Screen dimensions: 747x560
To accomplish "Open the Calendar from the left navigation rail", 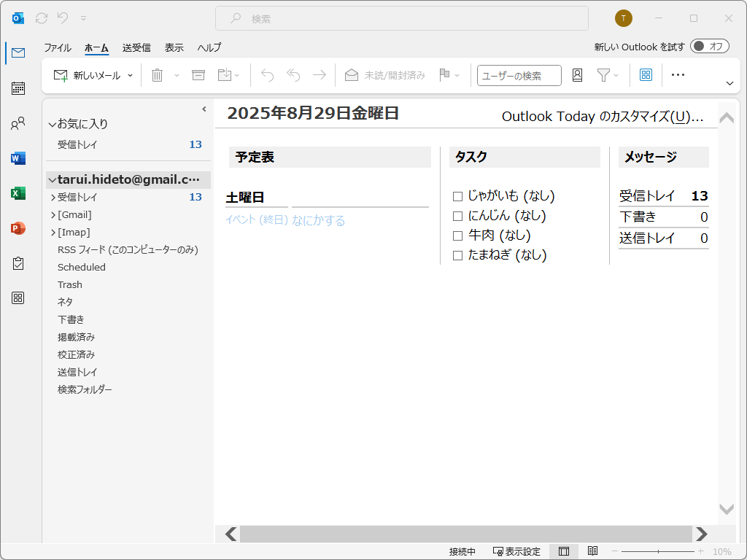I will (18, 87).
